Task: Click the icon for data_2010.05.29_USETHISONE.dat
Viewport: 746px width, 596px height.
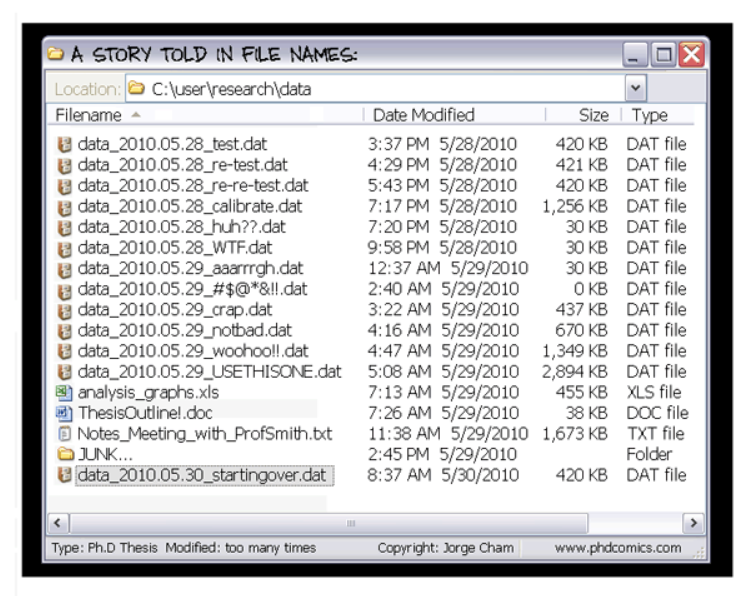Action: pyautogui.click(x=65, y=372)
